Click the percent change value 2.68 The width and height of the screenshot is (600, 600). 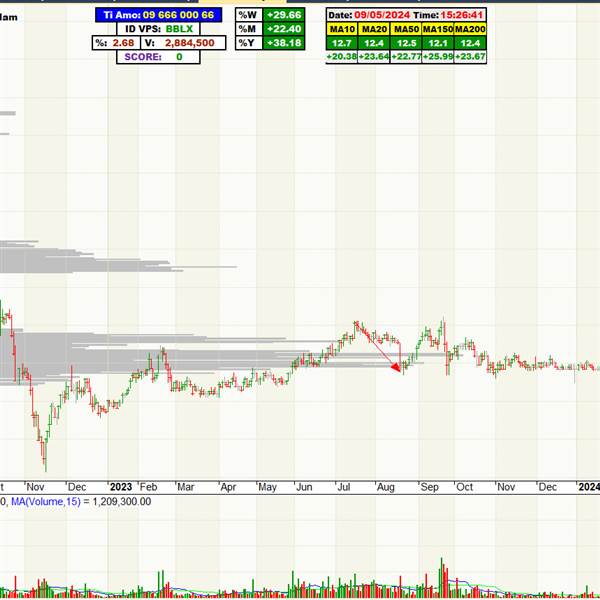click(x=123, y=43)
